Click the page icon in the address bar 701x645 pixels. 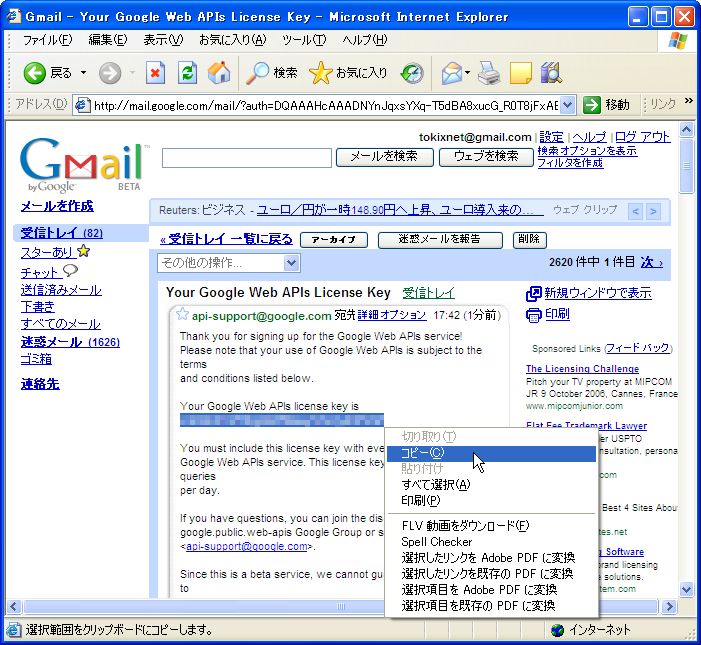(82, 105)
